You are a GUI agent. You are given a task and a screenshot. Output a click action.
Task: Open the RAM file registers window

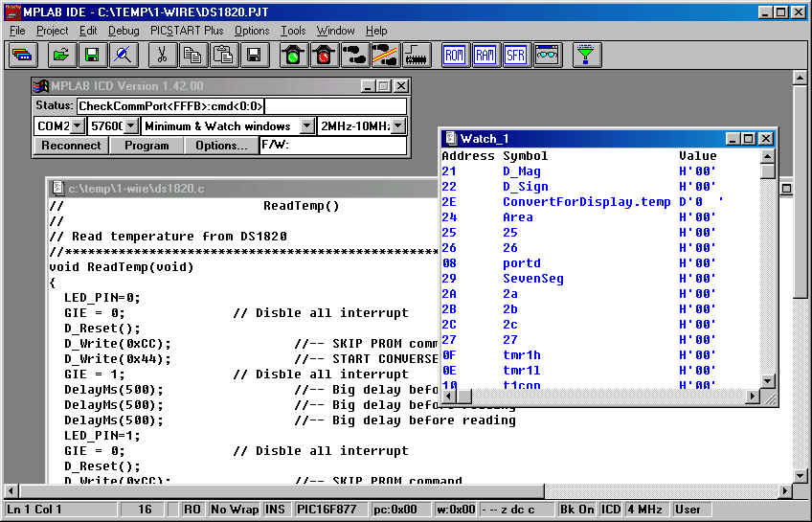(485, 55)
